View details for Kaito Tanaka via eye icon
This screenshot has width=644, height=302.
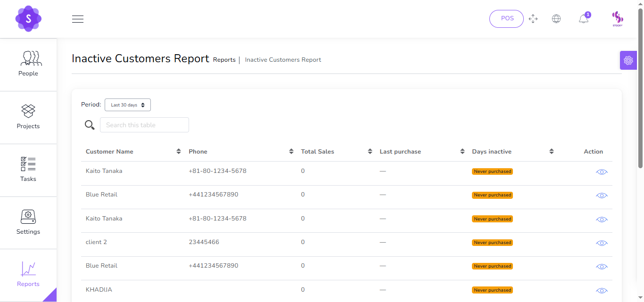click(x=602, y=172)
